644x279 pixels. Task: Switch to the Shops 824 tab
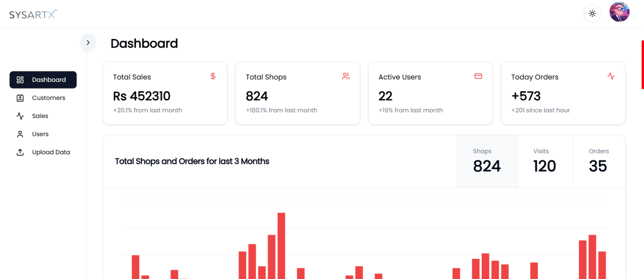487,161
